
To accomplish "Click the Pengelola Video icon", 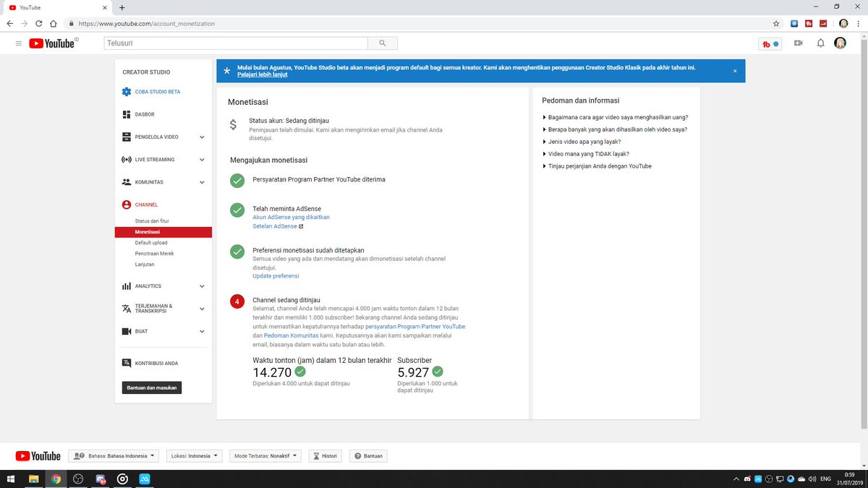I will [x=127, y=137].
